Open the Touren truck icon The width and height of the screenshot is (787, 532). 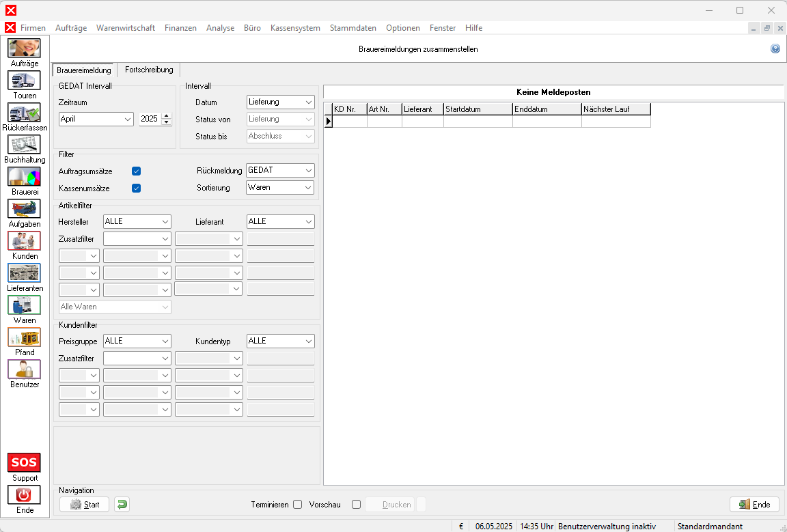[x=24, y=81]
